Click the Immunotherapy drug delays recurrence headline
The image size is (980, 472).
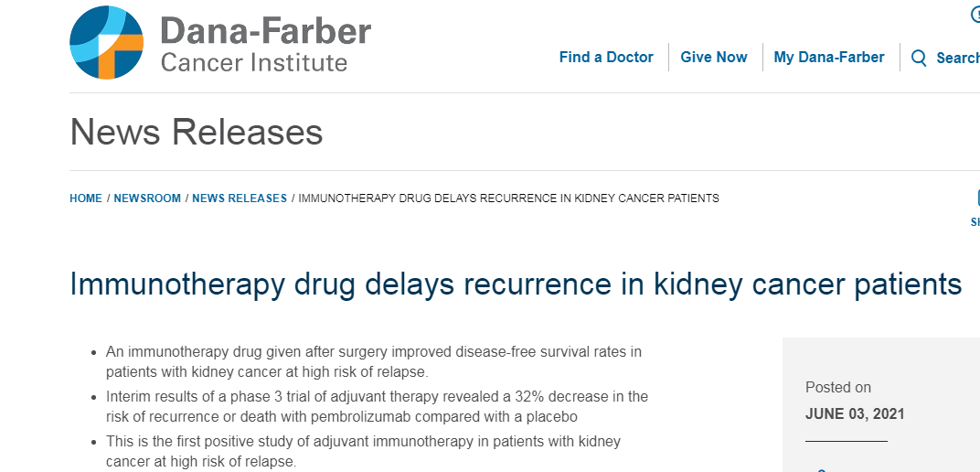point(516,284)
